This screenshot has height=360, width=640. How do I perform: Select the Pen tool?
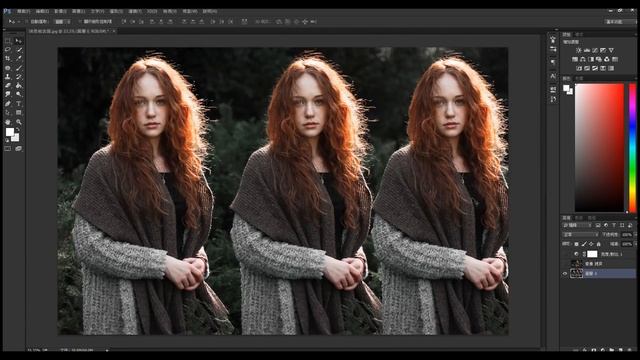pos(8,103)
